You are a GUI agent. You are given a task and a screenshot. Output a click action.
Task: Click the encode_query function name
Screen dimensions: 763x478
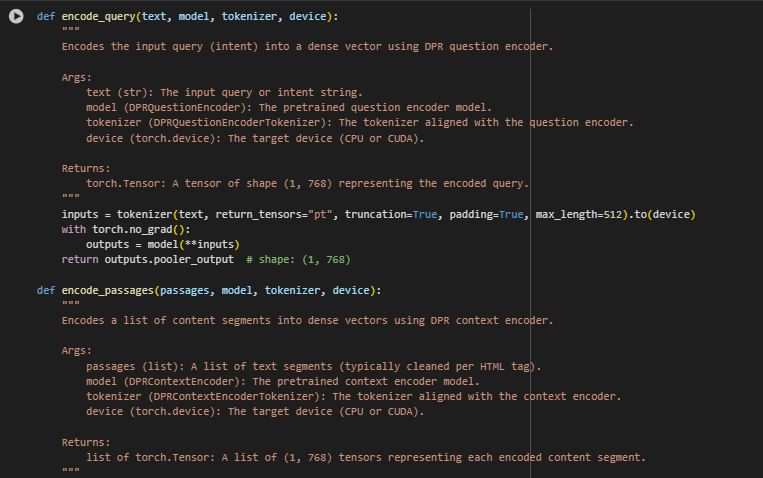tap(98, 17)
